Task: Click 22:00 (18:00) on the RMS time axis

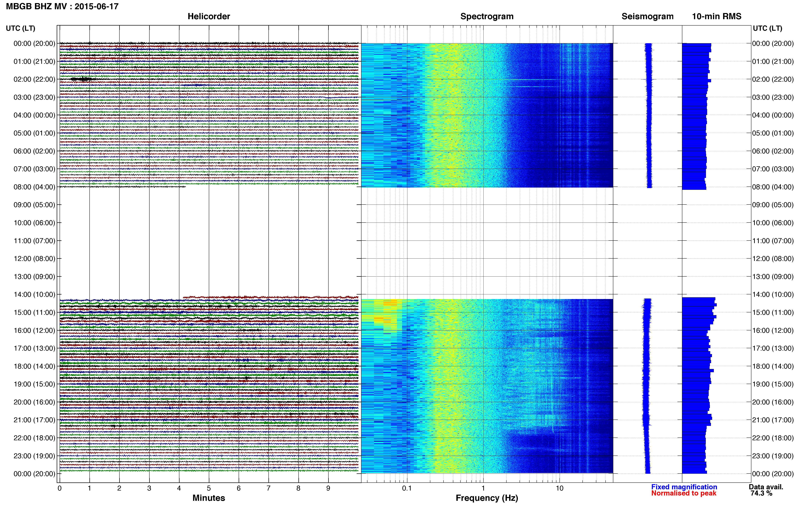Action: coord(773,438)
